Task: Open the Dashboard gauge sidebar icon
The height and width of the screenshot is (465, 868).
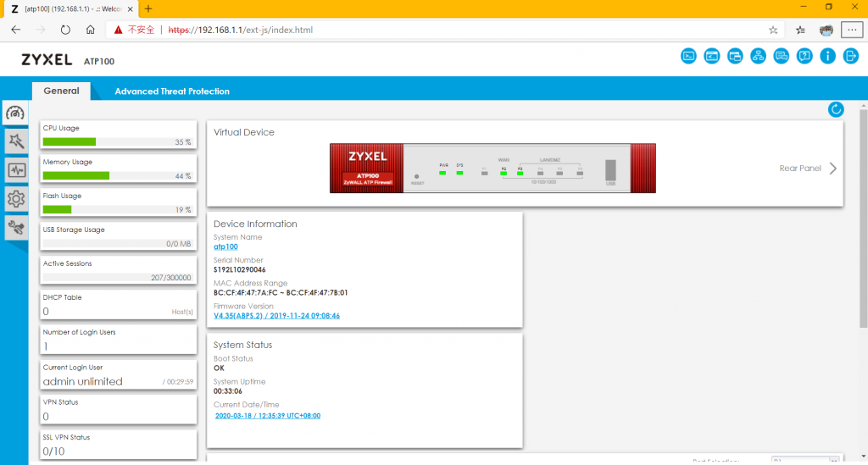Action: pos(15,113)
